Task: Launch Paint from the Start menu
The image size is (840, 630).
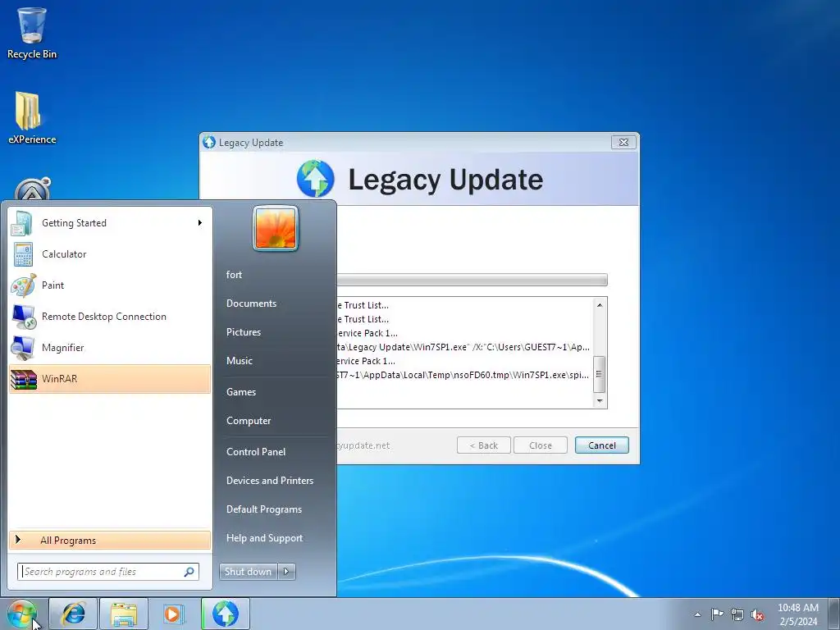Action: [110, 285]
